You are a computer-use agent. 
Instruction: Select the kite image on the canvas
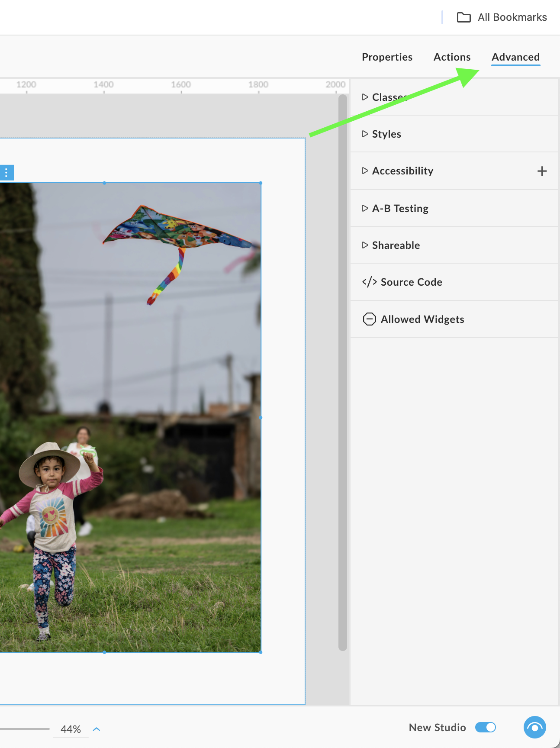pyautogui.click(x=130, y=417)
